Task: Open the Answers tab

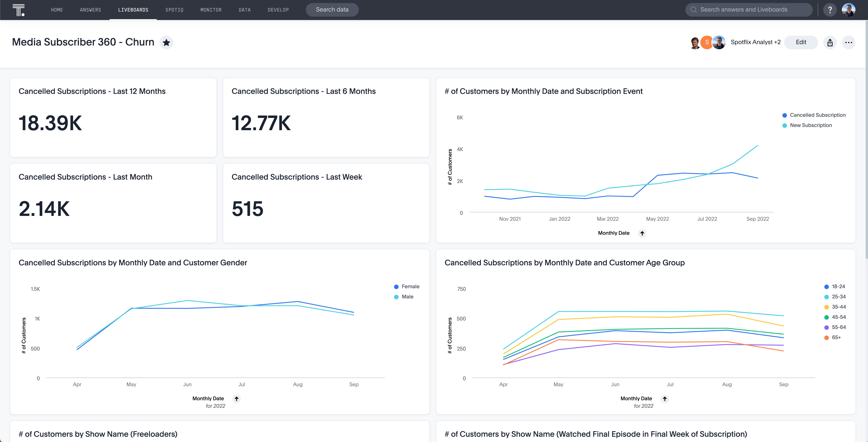Action: click(x=90, y=10)
